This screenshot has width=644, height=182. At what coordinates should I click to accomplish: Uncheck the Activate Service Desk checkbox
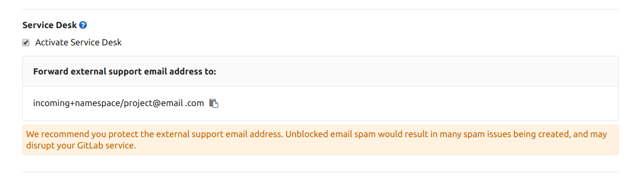tap(26, 43)
